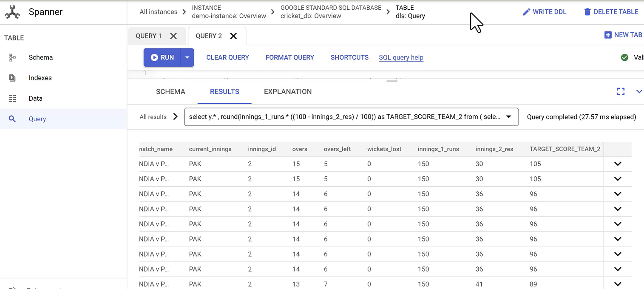
Task: Expand the third result row, first with target 96
Action: coord(618,194)
